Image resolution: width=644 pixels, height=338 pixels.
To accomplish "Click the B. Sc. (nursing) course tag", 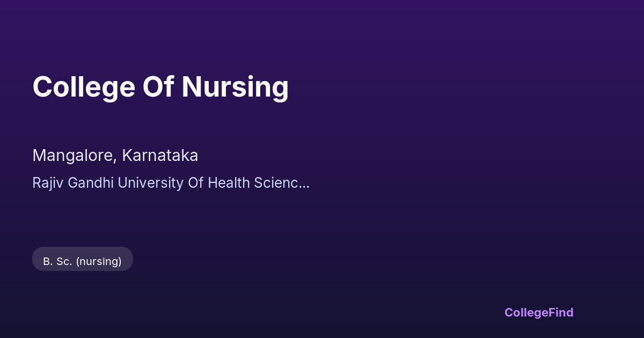I will tap(83, 261).
